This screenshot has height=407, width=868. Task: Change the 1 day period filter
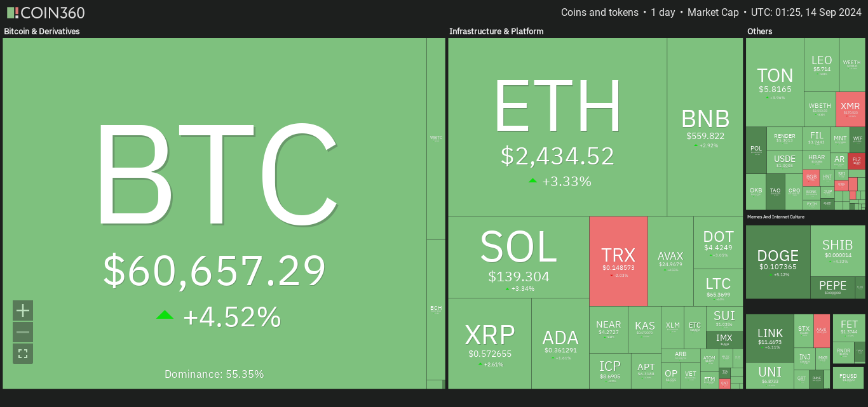[663, 13]
